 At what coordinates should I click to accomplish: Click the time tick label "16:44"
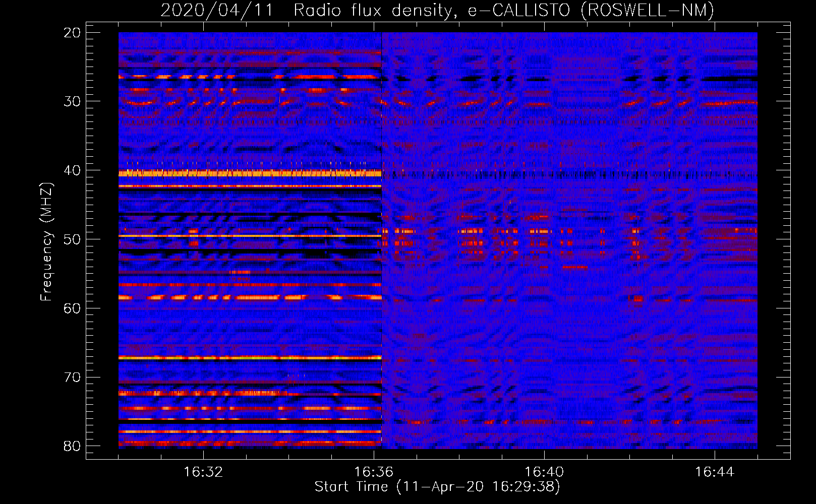[715, 472]
